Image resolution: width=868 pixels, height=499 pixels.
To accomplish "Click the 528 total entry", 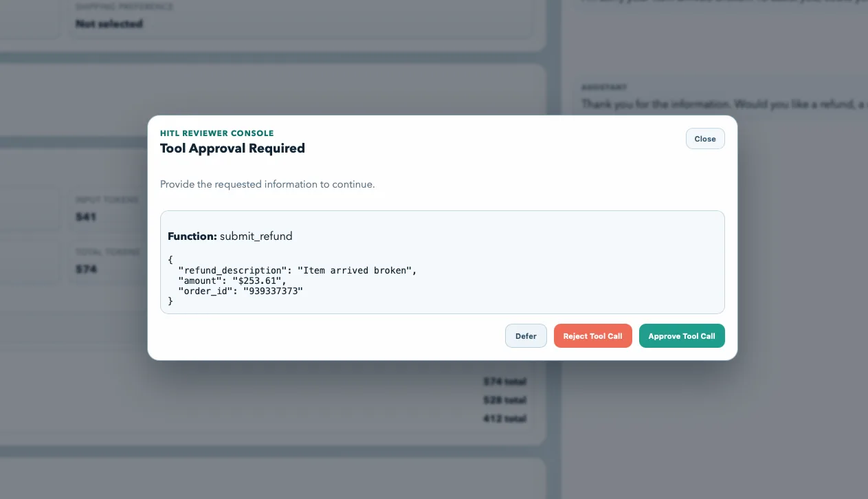I will click(x=504, y=400).
